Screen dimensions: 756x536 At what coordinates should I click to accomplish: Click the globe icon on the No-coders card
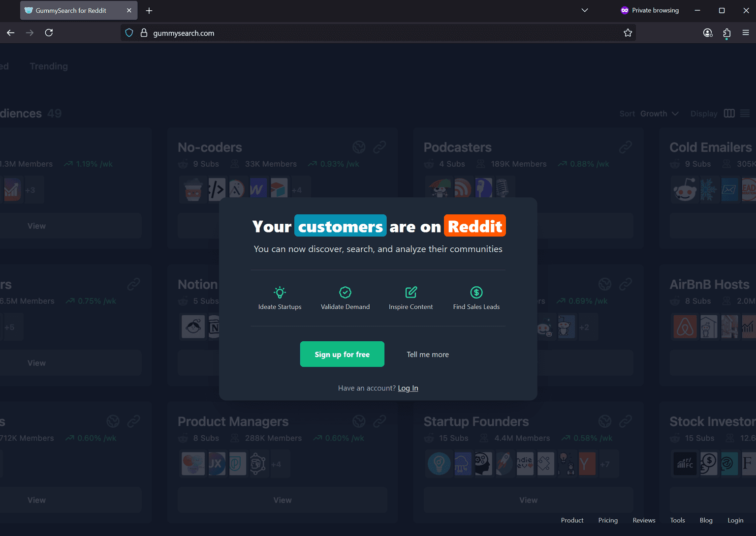click(x=359, y=147)
